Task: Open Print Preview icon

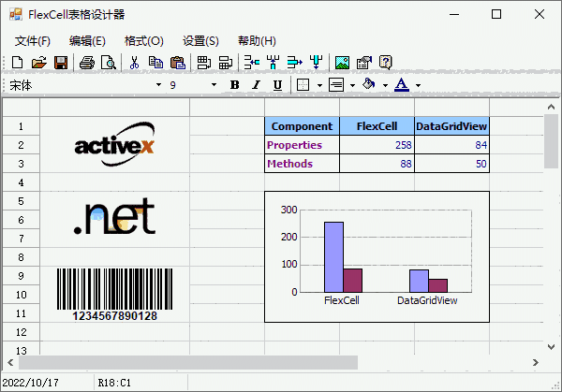Action: [109, 63]
